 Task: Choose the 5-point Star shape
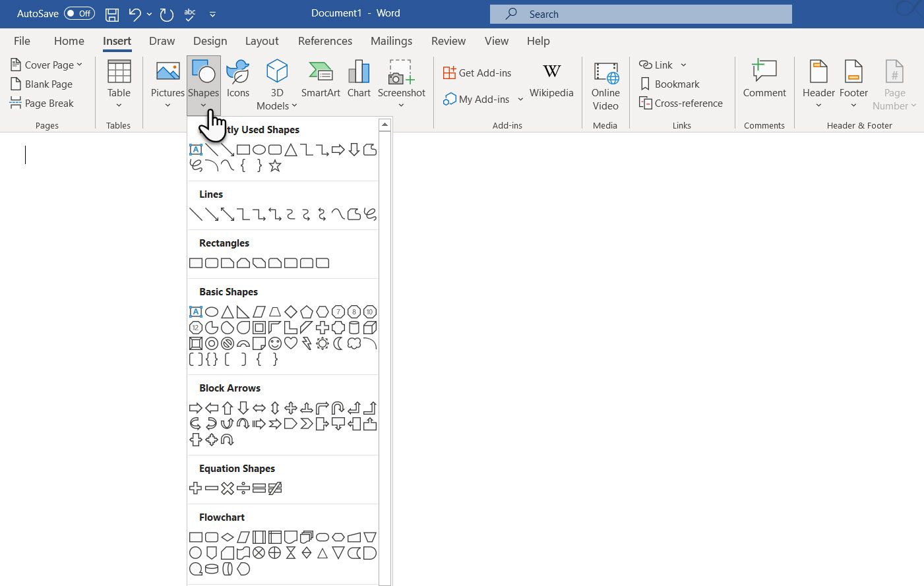click(274, 165)
